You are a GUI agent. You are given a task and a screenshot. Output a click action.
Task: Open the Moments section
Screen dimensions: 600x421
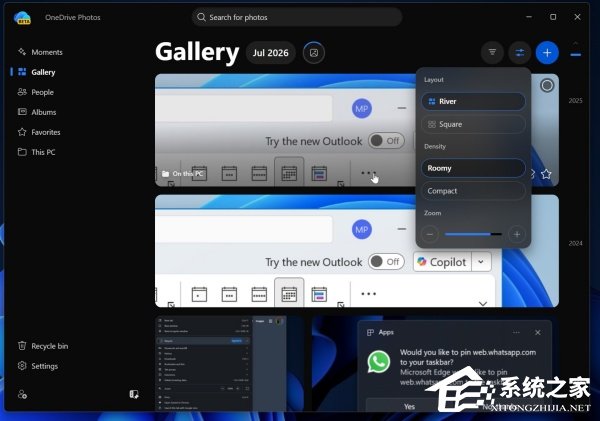[40, 52]
